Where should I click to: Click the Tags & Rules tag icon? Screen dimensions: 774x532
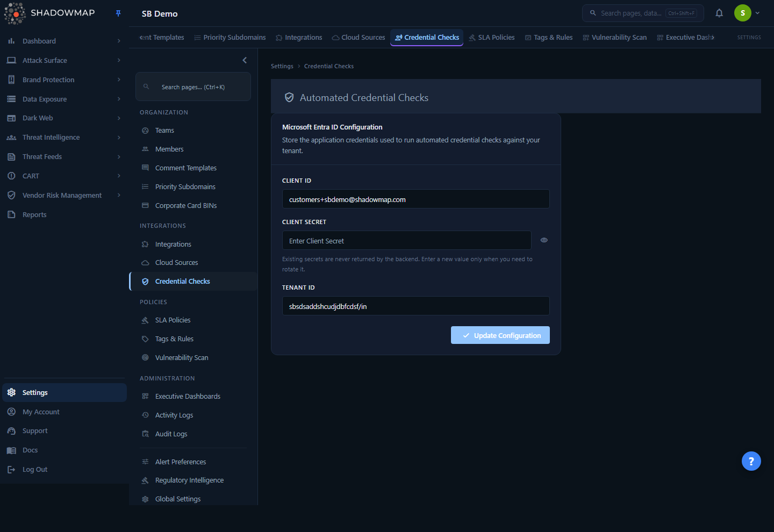click(145, 339)
